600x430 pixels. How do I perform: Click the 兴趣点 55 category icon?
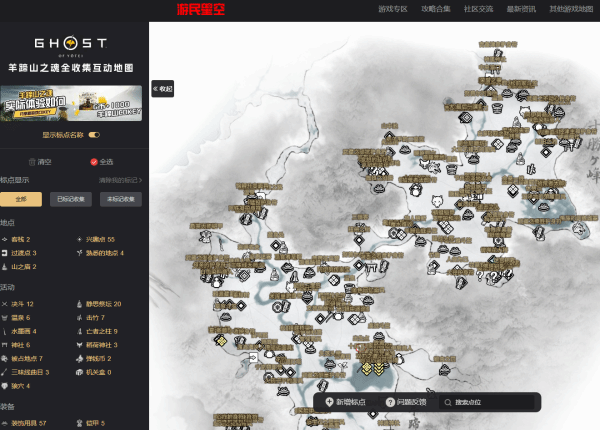[x=81, y=240]
